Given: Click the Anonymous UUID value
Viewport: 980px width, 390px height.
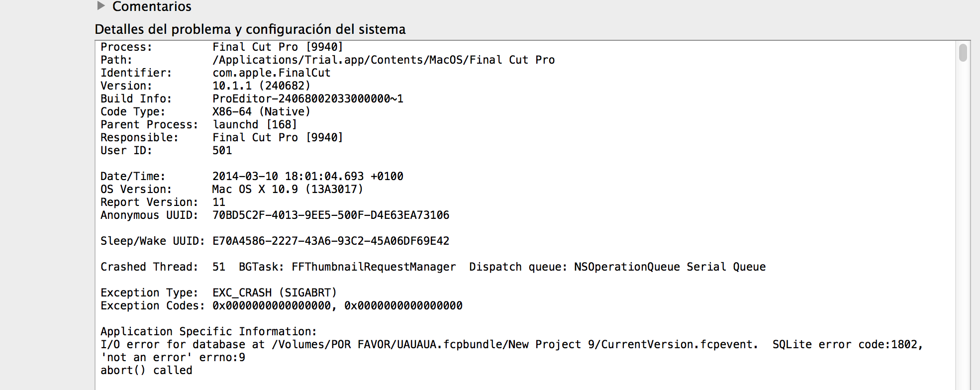Looking at the screenshot, I should (331, 215).
